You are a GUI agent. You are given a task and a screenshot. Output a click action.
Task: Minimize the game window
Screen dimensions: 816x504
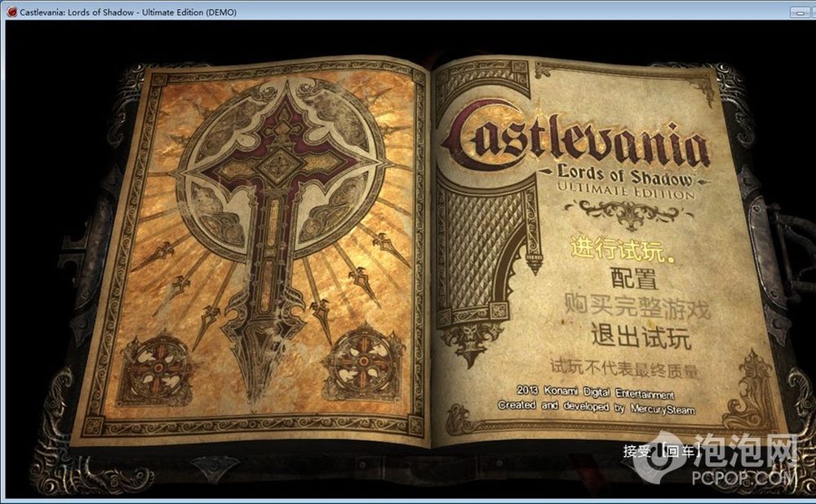[800, 12]
